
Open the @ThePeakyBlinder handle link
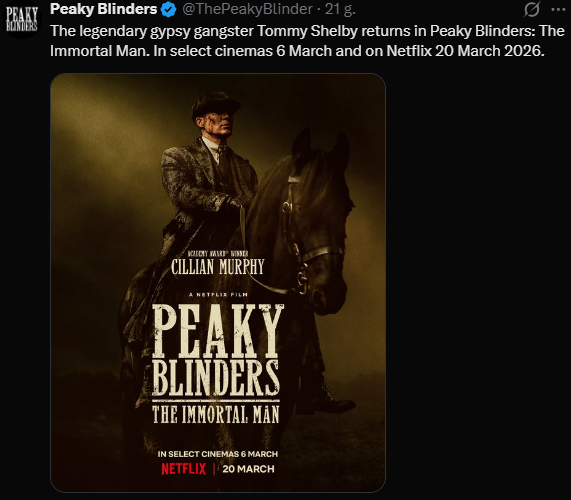pyautogui.click(x=247, y=9)
